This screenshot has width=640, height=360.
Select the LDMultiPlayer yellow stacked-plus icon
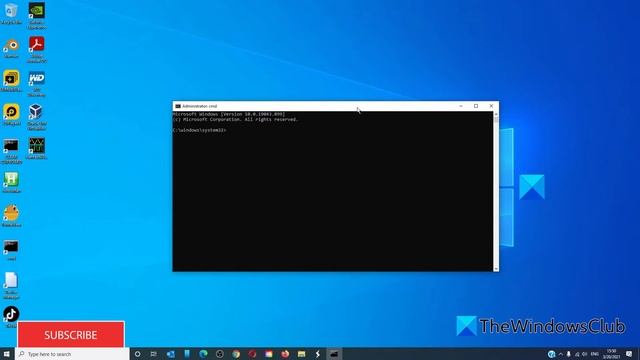11,81
